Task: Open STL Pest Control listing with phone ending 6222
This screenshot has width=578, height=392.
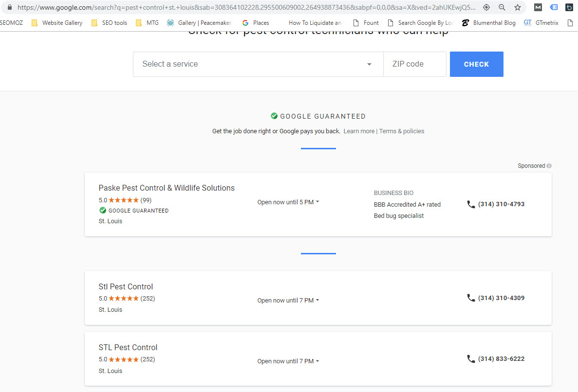Action: [128, 347]
